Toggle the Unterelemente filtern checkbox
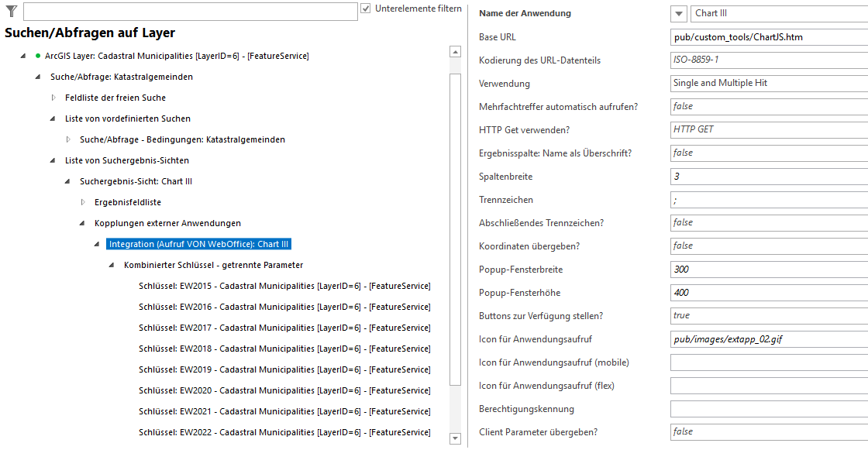 (364, 8)
